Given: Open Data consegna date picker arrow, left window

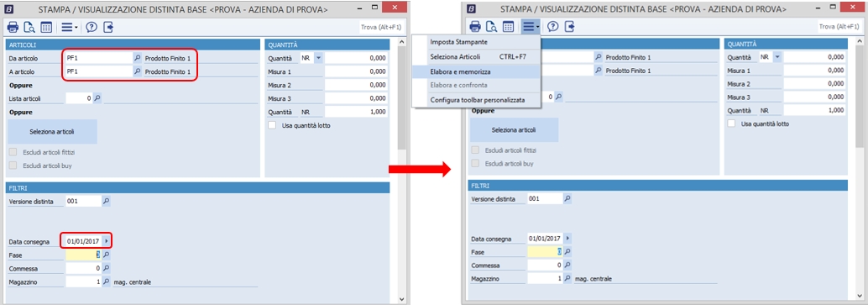Looking at the screenshot, I should coord(107,241).
